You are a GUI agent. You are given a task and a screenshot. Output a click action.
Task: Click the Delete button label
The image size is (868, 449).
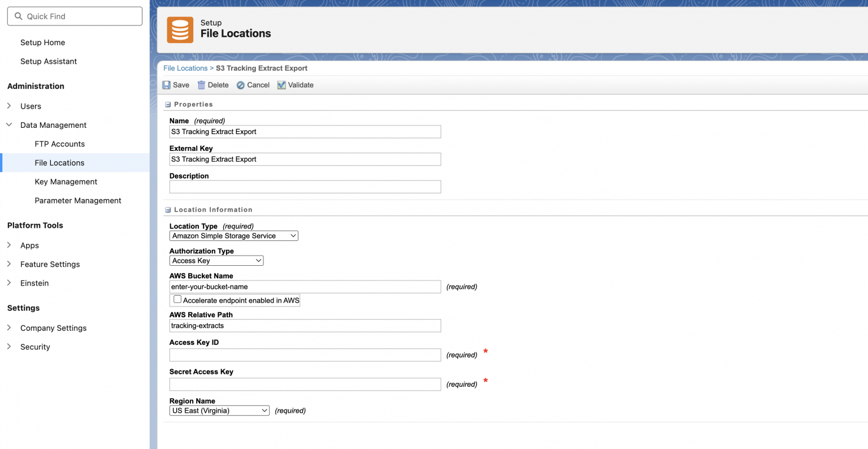tap(218, 85)
